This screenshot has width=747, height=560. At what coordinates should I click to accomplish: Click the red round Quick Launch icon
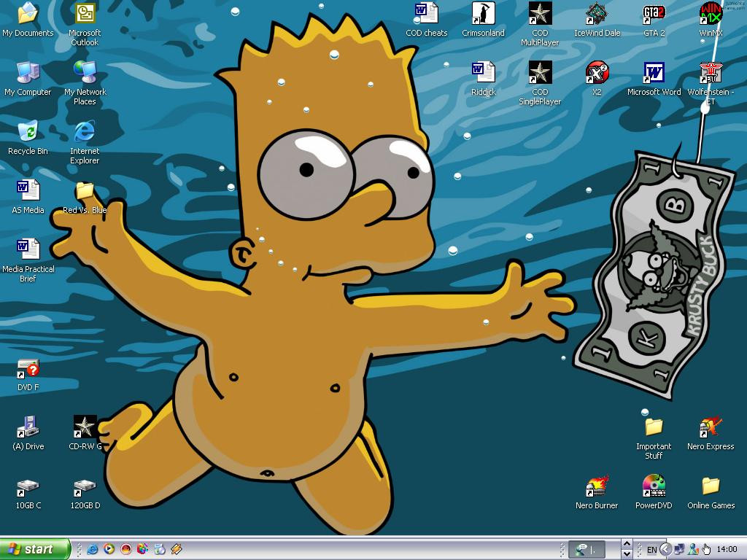[125, 549]
